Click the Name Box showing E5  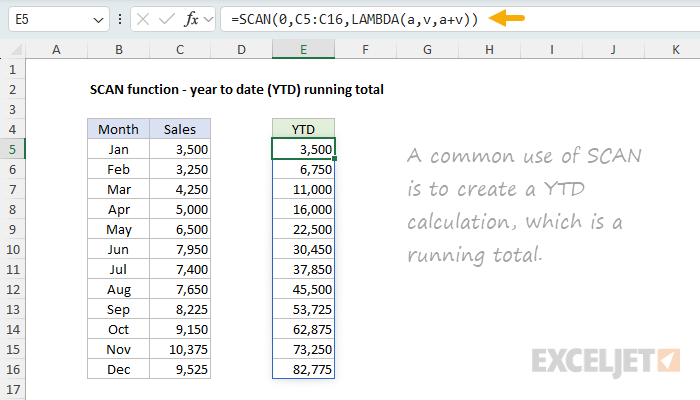pos(50,19)
